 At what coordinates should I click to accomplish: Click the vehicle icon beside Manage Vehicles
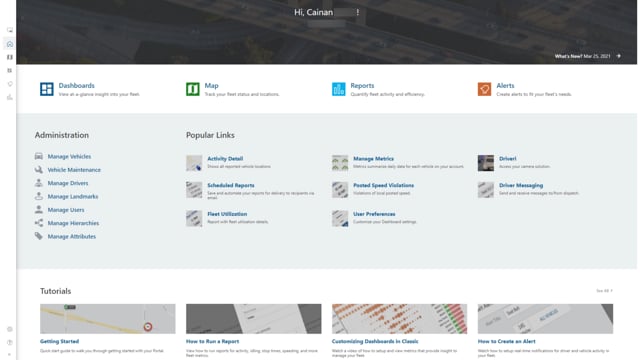[39, 156]
